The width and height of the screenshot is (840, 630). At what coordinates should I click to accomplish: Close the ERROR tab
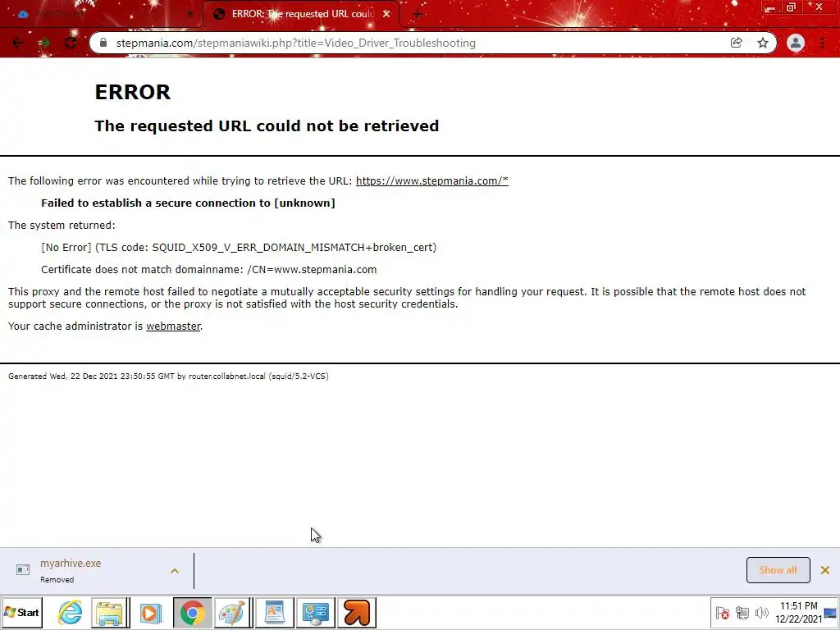[x=386, y=14]
